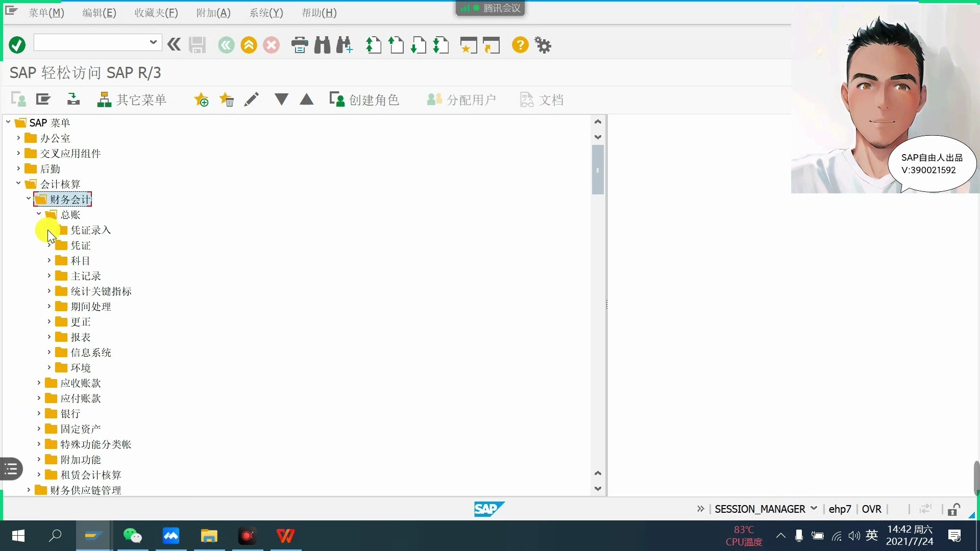Click the Generate Shortcut icon

click(491, 45)
